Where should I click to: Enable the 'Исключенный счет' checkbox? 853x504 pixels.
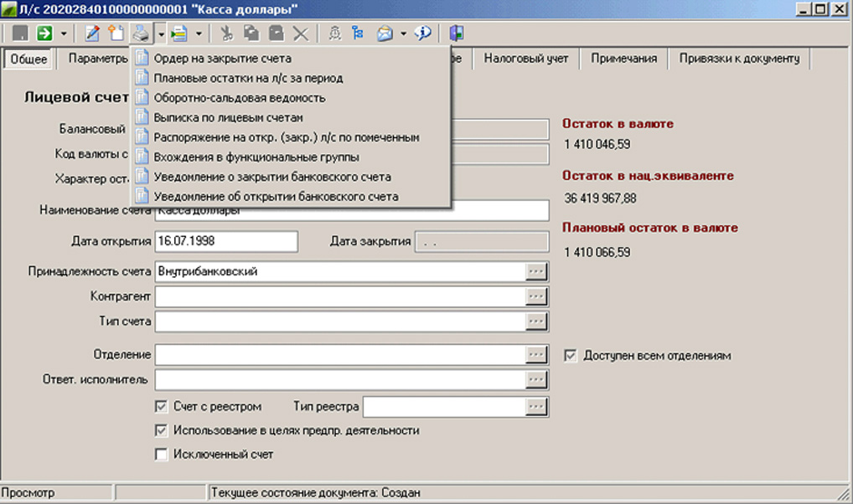tap(162, 455)
